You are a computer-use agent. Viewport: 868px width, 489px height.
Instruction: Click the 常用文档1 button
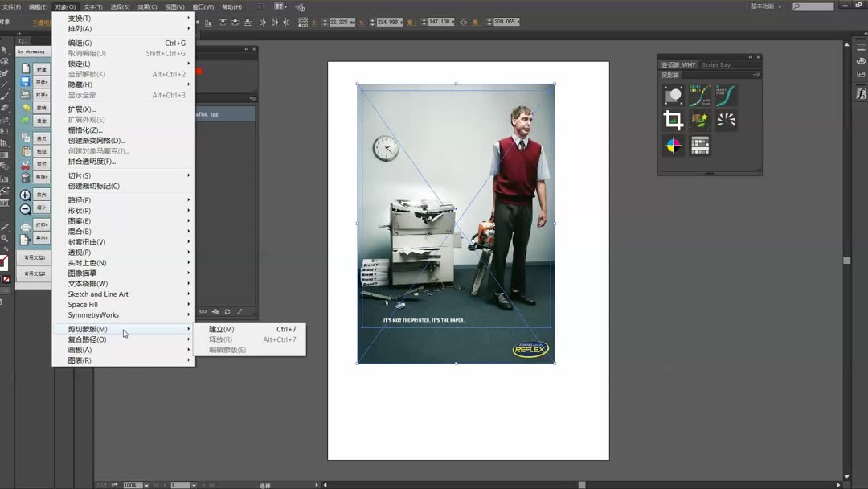click(x=34, y=258)
